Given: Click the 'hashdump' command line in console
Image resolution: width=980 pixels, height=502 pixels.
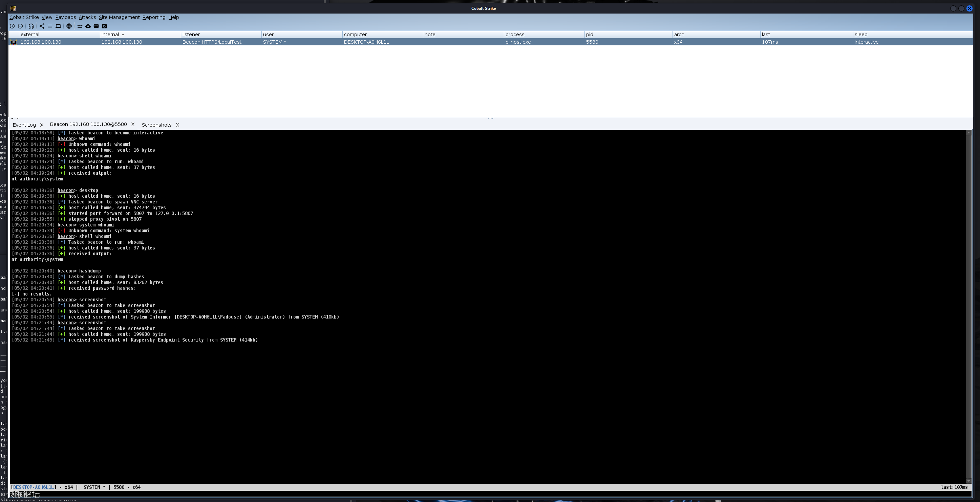Looking at the screenshot, I should (x=56, y=271).
